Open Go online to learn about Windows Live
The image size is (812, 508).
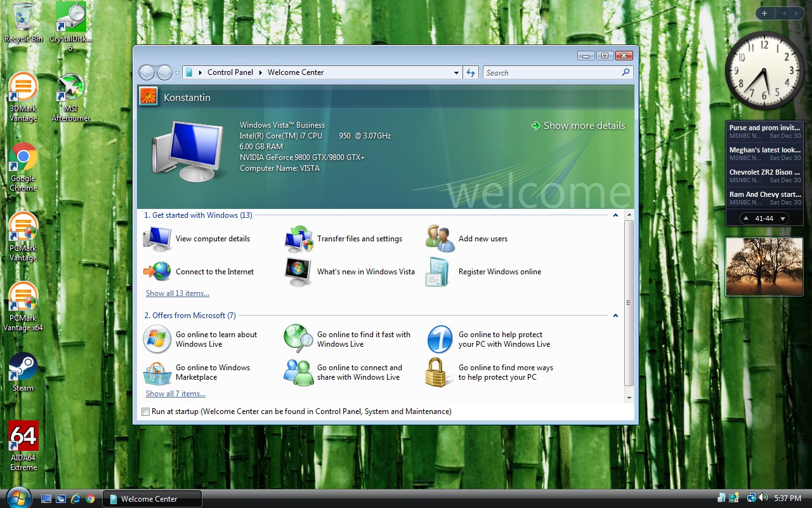pos(200,339)
